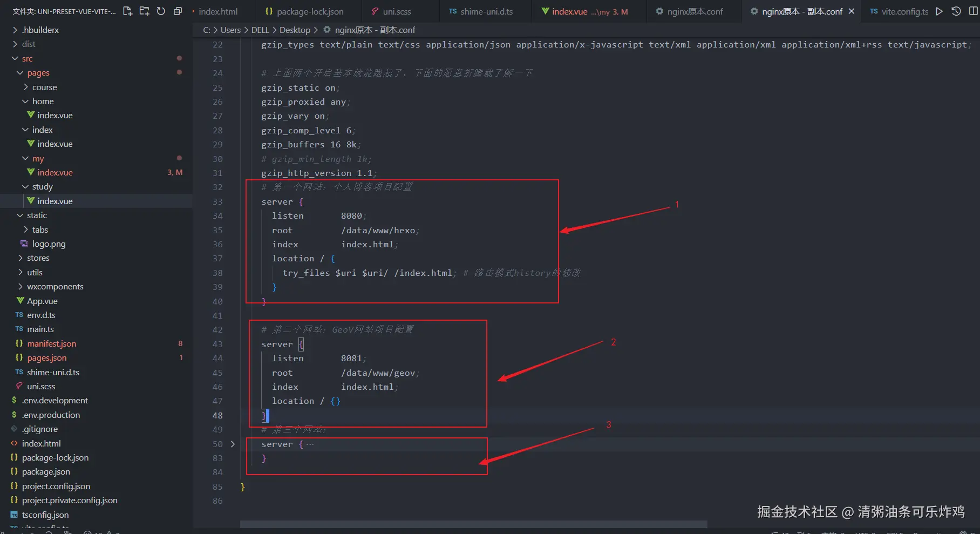
Task: Open .gitignore in the explorer
Action: click(39, 429)
